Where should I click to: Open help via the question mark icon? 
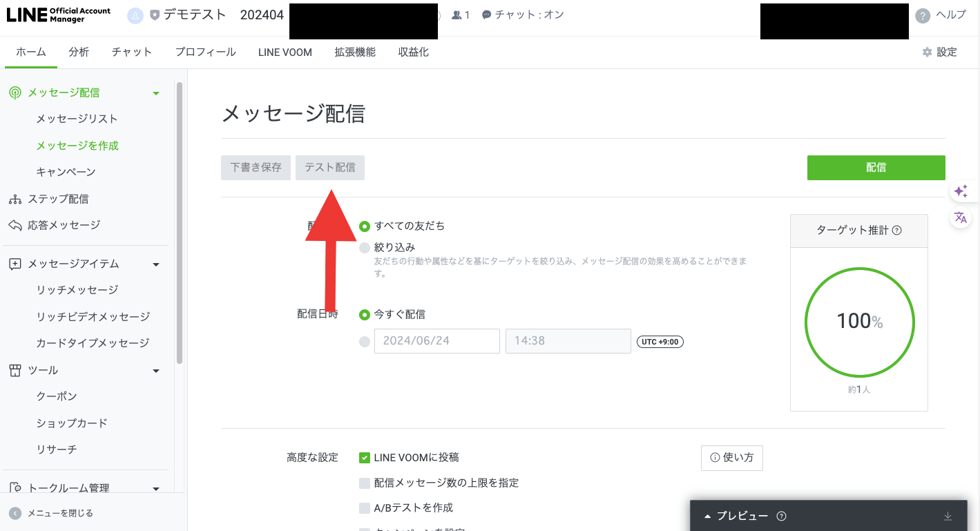coord(923,16)
